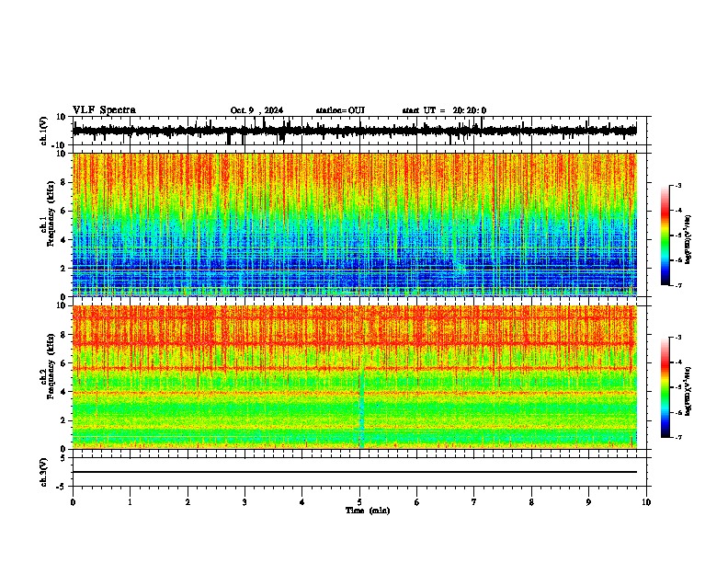Click the "6" kHz tick of ch.1 spectrogram
Viewport: 728px width, 563px height.
(x=64, y=211)
